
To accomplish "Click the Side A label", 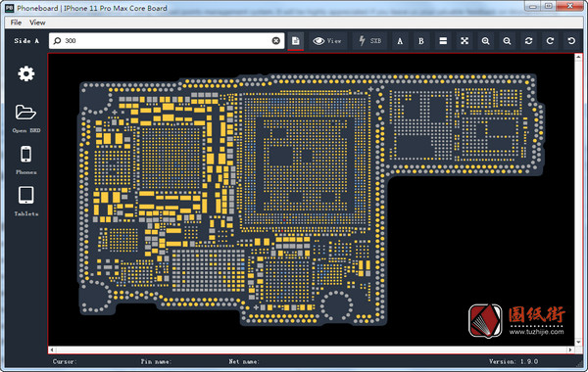I will [26, 41].
